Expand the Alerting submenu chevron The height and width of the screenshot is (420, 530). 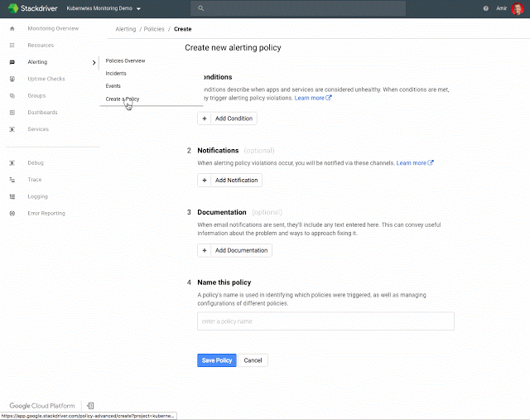coord(94,63)
